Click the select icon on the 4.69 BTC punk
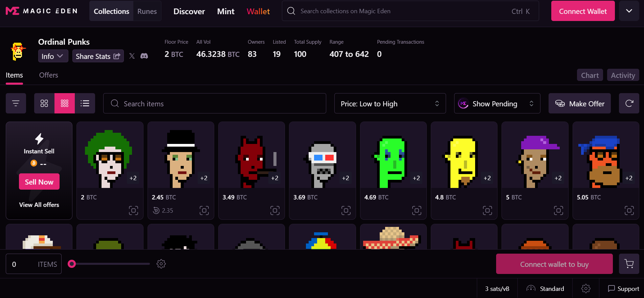 pos(417,211)
